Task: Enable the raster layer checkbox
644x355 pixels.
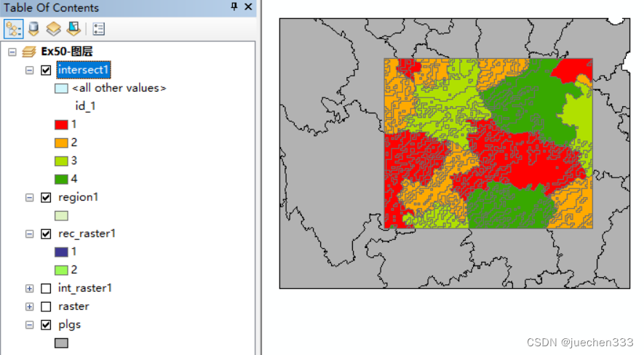Action: (46, 306)
